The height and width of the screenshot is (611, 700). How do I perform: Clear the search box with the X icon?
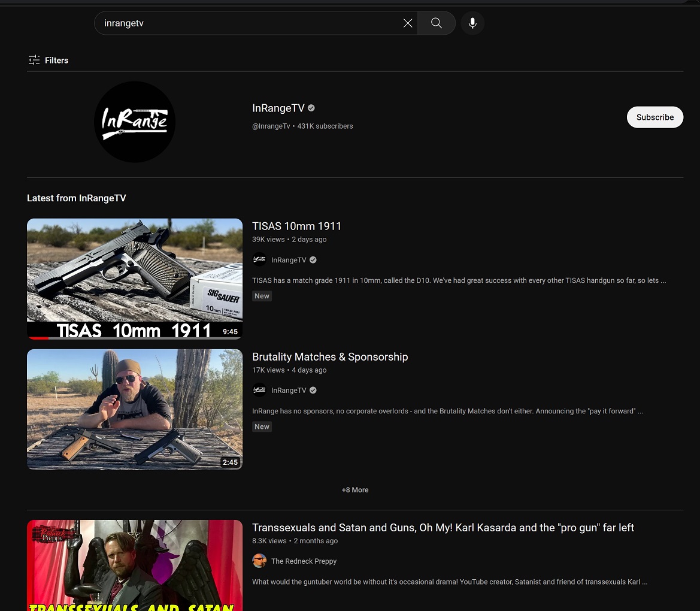click(408, 23)
